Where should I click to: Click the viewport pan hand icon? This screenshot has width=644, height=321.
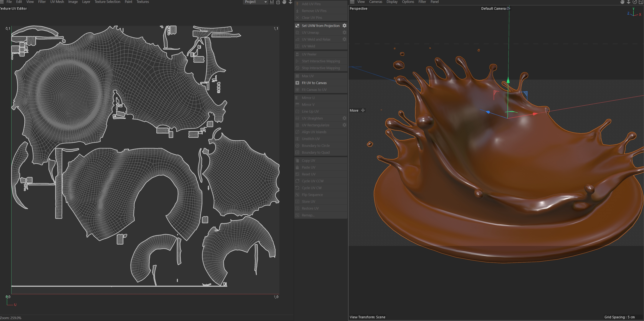pyautogui.click(x=622, y=2)
